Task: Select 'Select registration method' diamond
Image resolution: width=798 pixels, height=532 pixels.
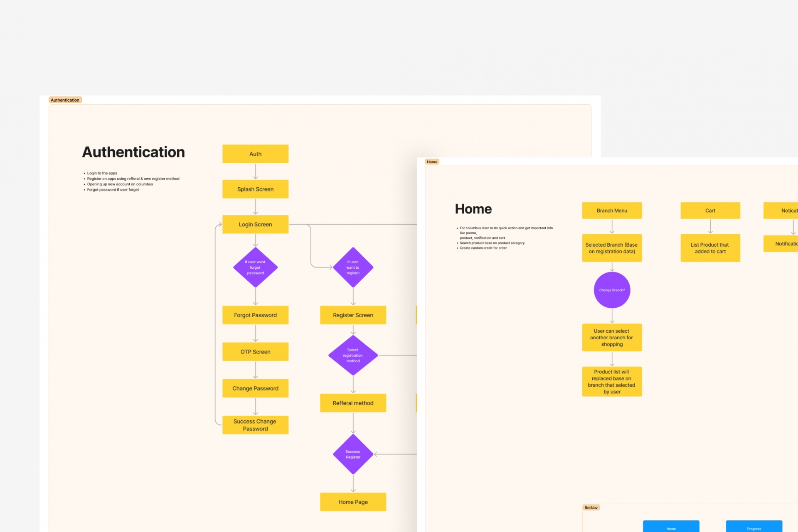Action: (353, 355)
